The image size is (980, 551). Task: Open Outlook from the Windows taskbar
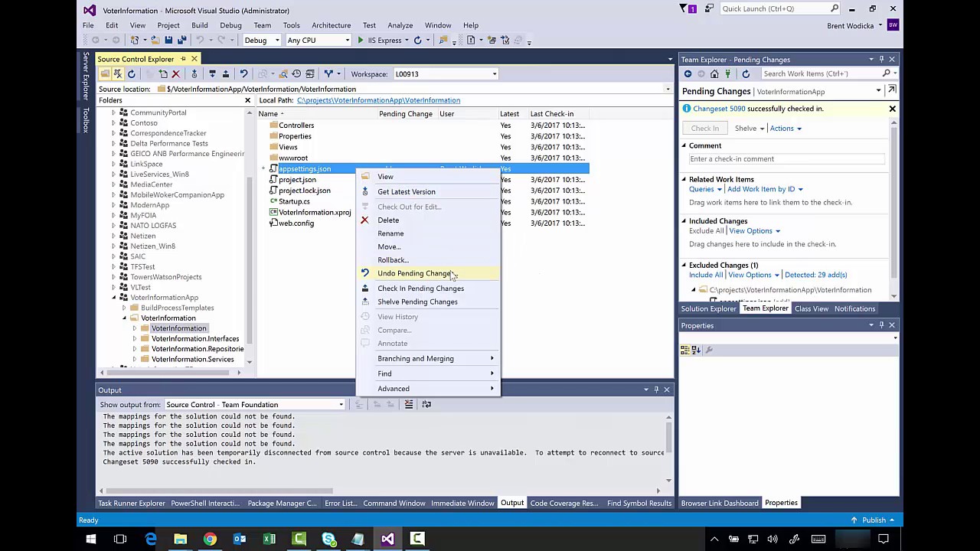[240, 539]
